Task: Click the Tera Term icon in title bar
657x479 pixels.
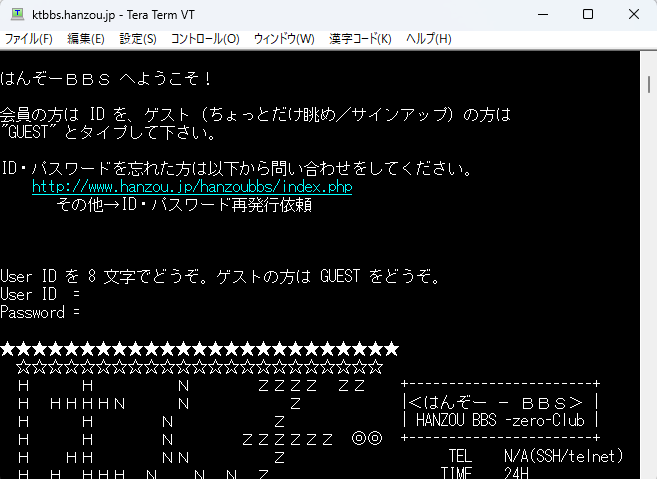Action: coord(15,14)
